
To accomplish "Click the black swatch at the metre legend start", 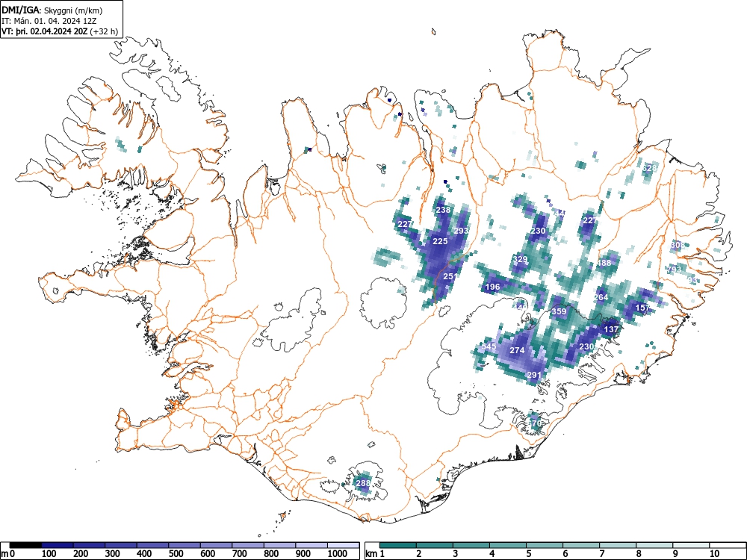I will coord(25,545).
